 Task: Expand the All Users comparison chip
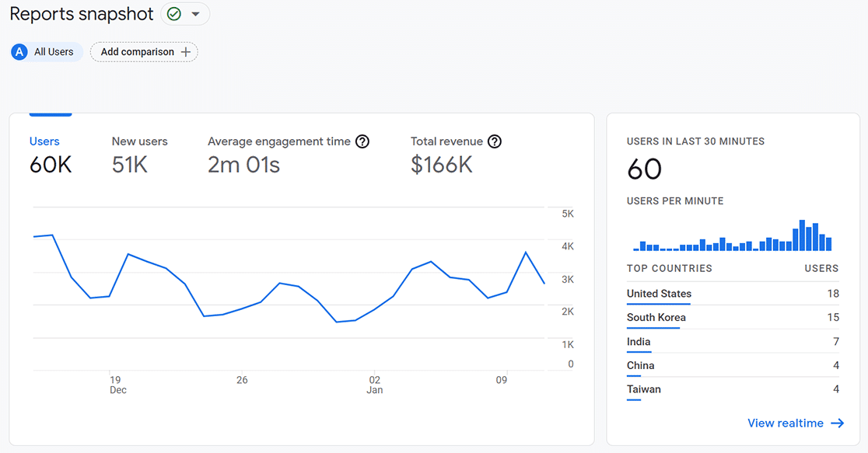46,51
